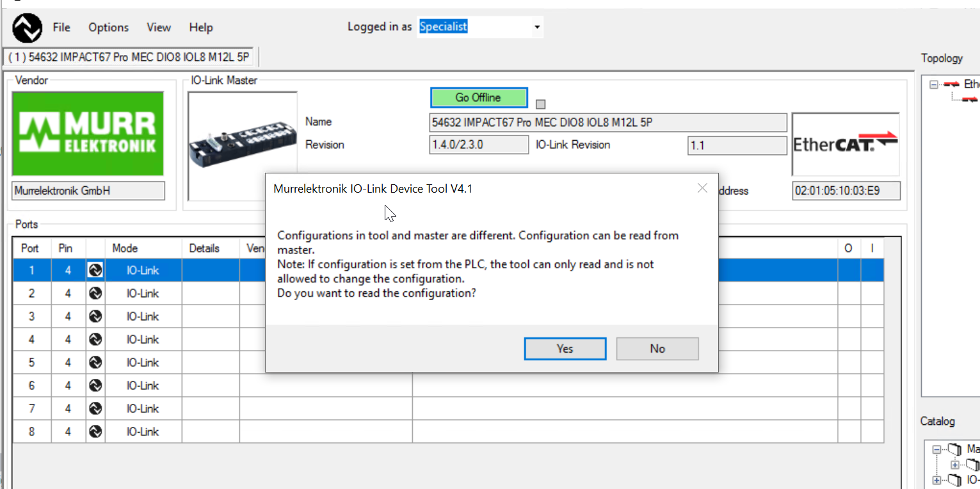Click the small gray status indicator box
Image resolution: width=980 pixels, height=489 pixels.
(541, 104)
